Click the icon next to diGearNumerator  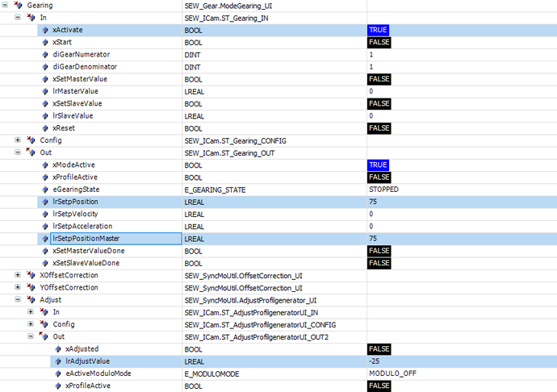[44, 54]
